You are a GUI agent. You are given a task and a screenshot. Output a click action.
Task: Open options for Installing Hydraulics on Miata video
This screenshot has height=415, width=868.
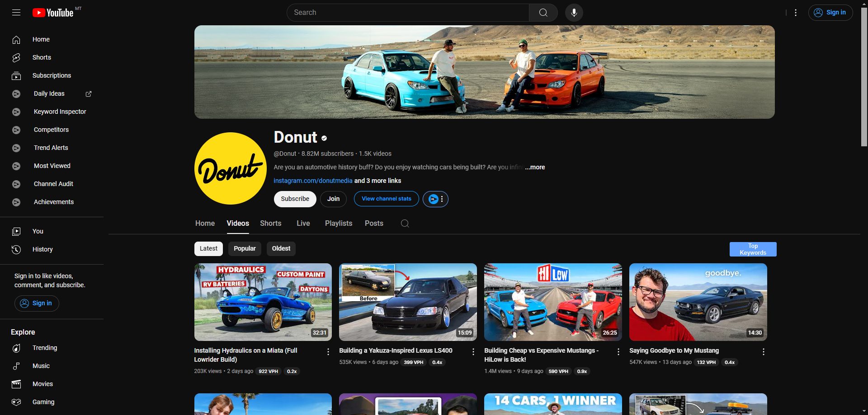328,352
